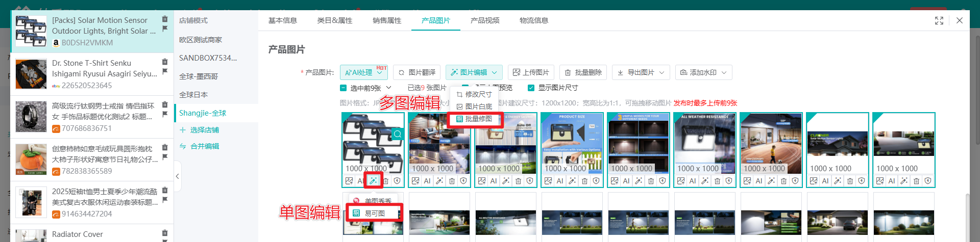Click magic wand under the soccer boy image

tap(771, 181)
